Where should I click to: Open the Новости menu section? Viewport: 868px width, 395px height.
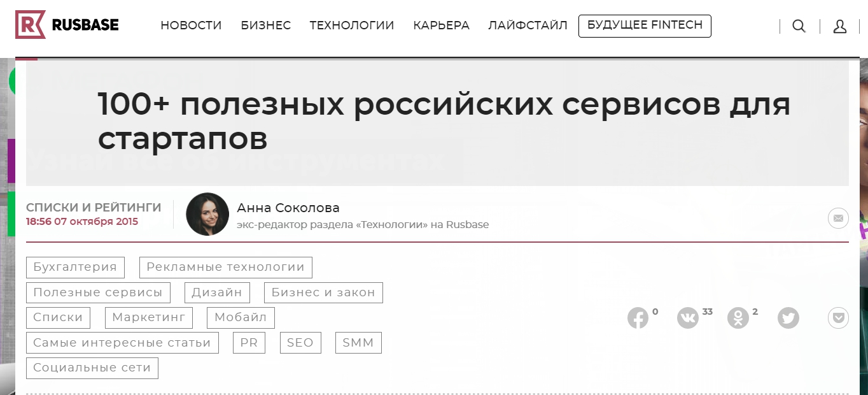pos(191,26)
